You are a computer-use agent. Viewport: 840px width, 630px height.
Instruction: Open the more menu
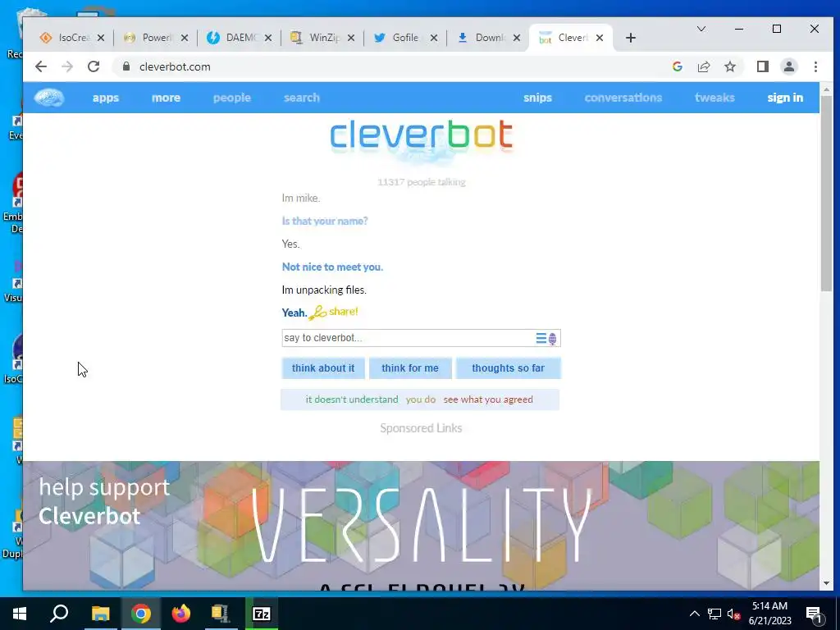pyautogui.click(x=166, y=98)
